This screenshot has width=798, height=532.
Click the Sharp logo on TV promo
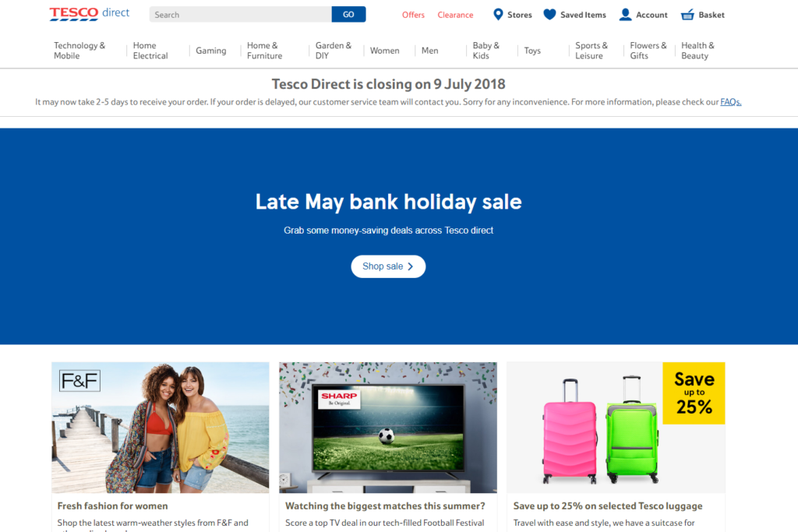[339, 400]
